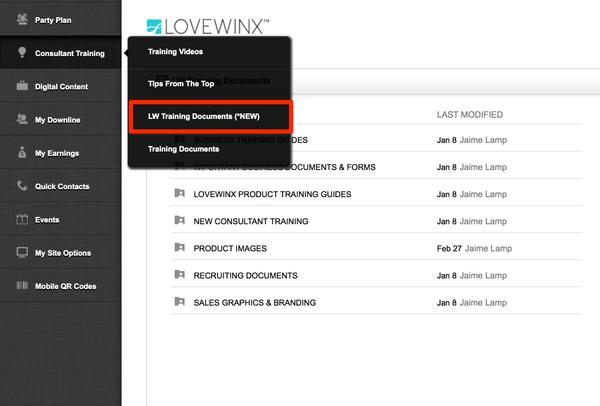Click Jan 8 in LOVEWINX PRODUCT TRAINING row
Image resolution: width=600 pixels, height=406 pixels.
click(447, 194)
